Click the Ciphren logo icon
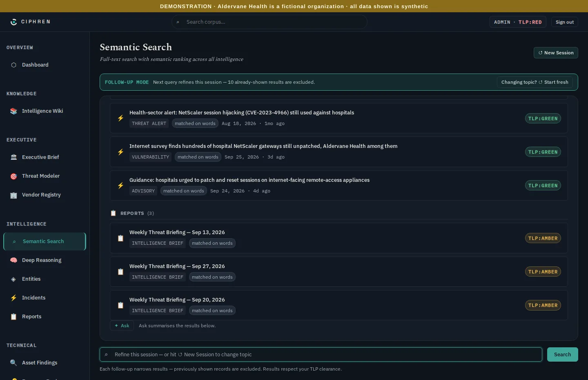Image resolution: width=588 pixels, height=380 pixels. [x=13, y=22]
